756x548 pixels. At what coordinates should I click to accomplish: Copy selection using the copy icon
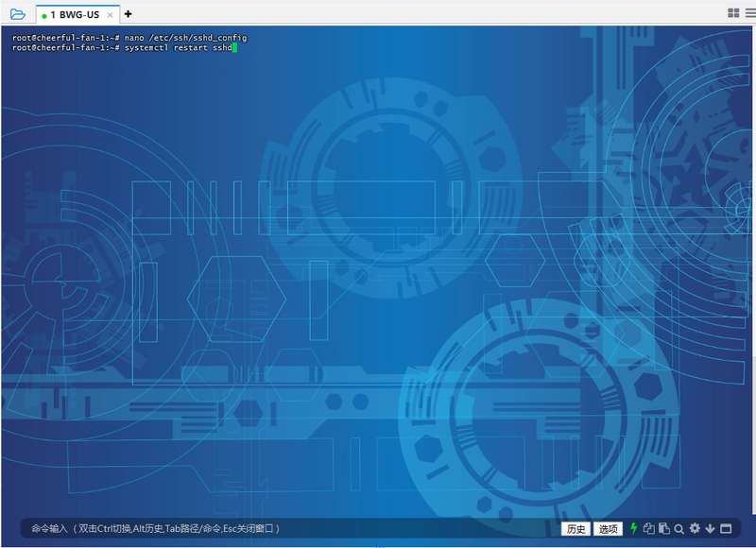(649, 528)
